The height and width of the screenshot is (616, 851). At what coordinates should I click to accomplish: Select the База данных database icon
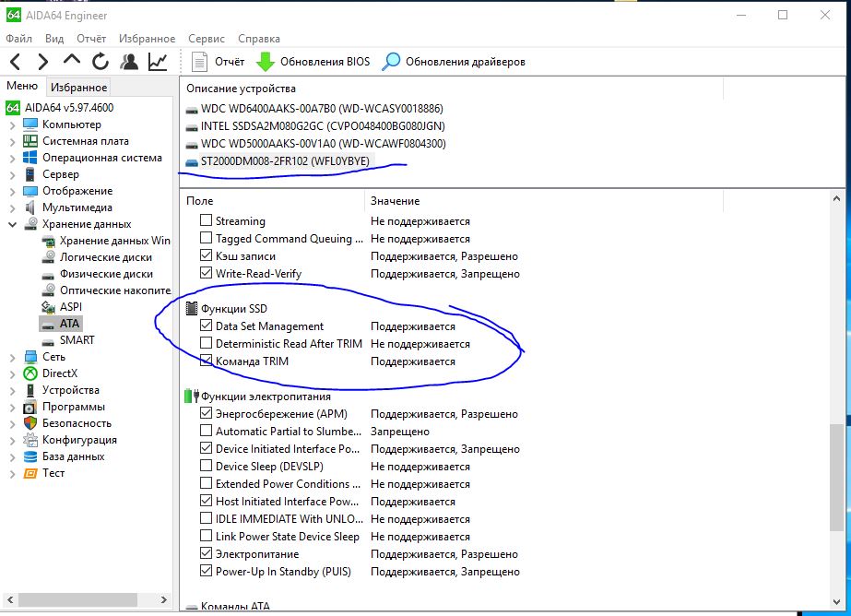point(30,456)
